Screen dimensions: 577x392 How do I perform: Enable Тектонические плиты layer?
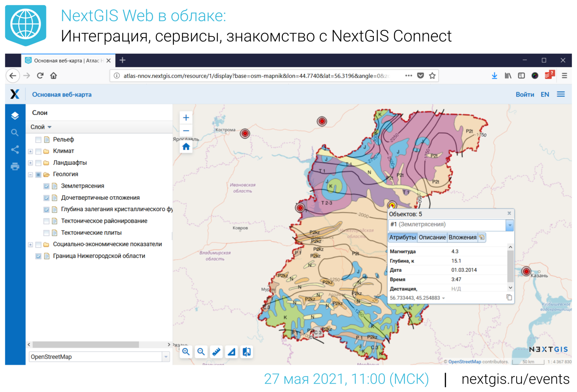pos(46,233)
